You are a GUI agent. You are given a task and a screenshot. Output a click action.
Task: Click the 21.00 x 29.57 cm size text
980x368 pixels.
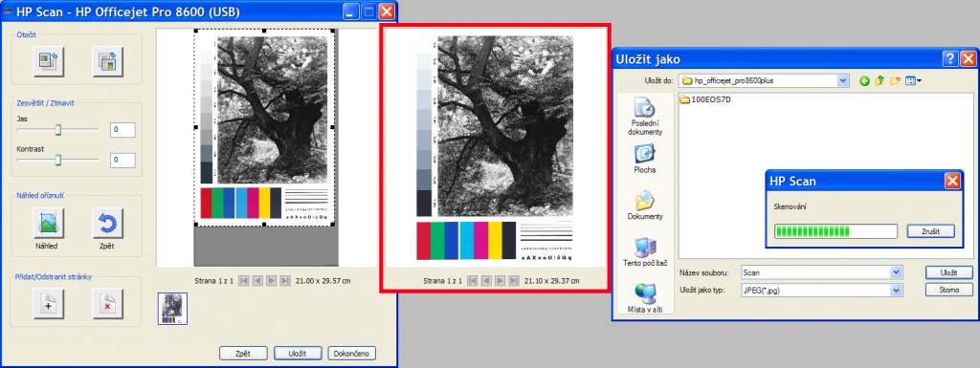(x=323, y=281)
